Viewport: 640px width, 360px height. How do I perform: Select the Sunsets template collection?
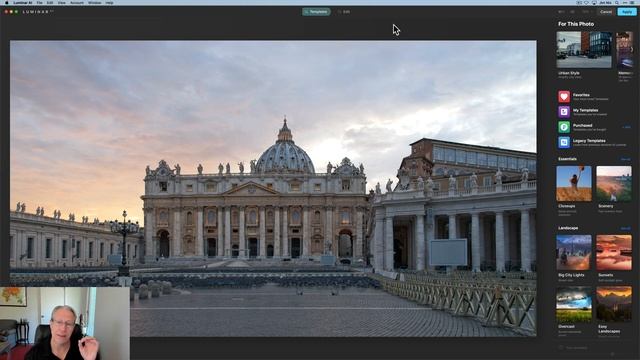click(614, 252)
